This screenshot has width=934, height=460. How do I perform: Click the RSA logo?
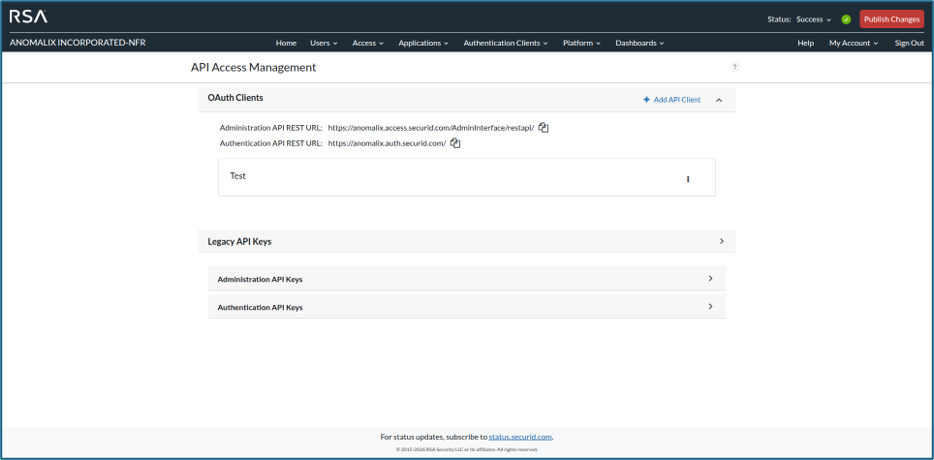click(x=29, y=17)
